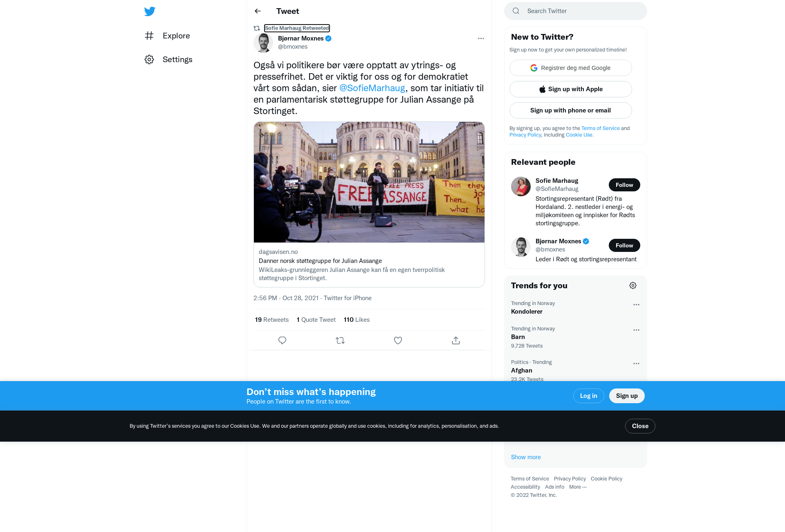The height and width of the screenshot is (532, 785).
Task: Open the share tweet icon
Action: click(x=456, y=340)
